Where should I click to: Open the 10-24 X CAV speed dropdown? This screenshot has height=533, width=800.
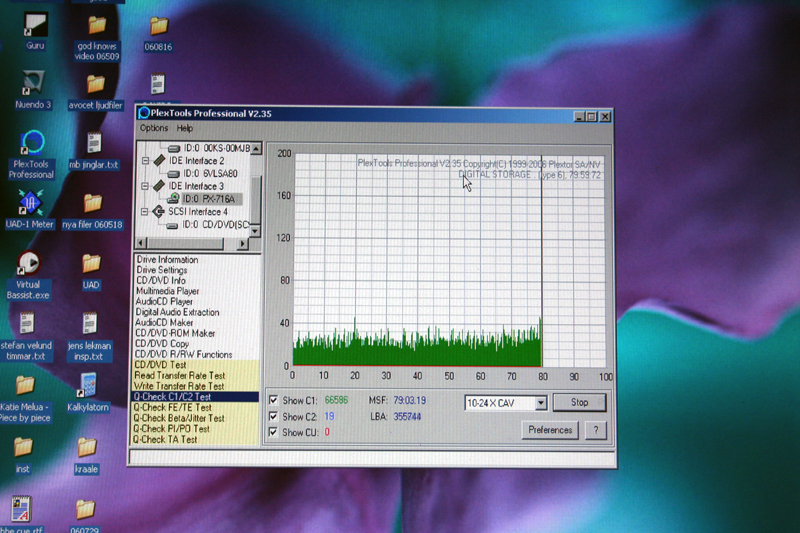click(x=541, y=403)
